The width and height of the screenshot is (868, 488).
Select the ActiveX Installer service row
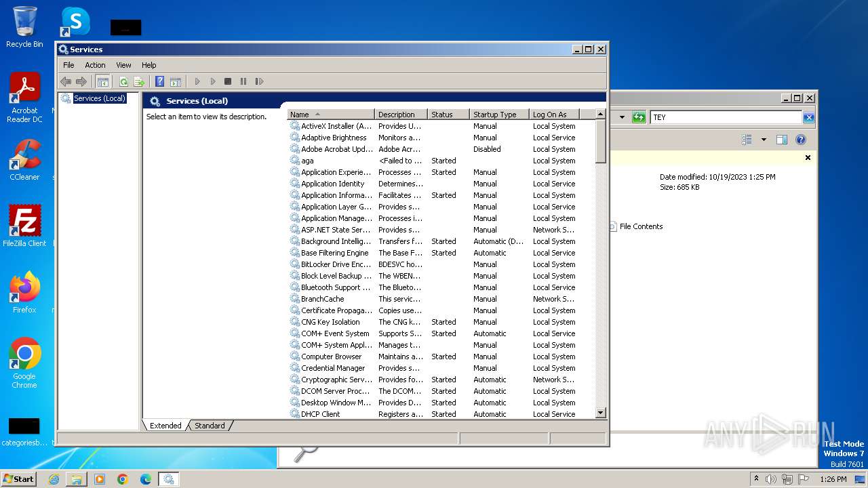(441, 126)
